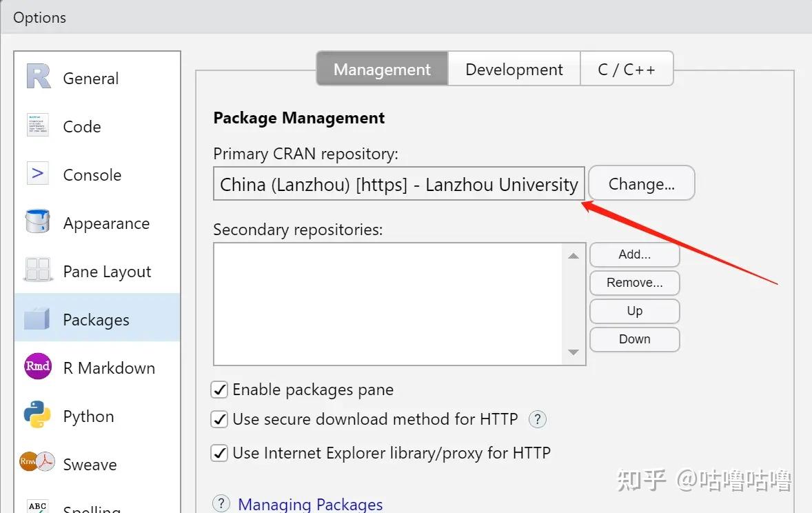The height and width of the screenshot is (513, 812).
Task: Select the R Markdown icon
Action: pyautogui.click(x=38, y=366)
